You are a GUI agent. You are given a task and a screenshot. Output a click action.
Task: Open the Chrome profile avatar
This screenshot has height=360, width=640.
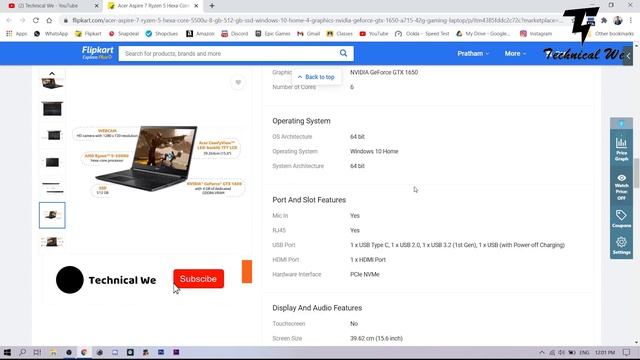coord(618,20)
